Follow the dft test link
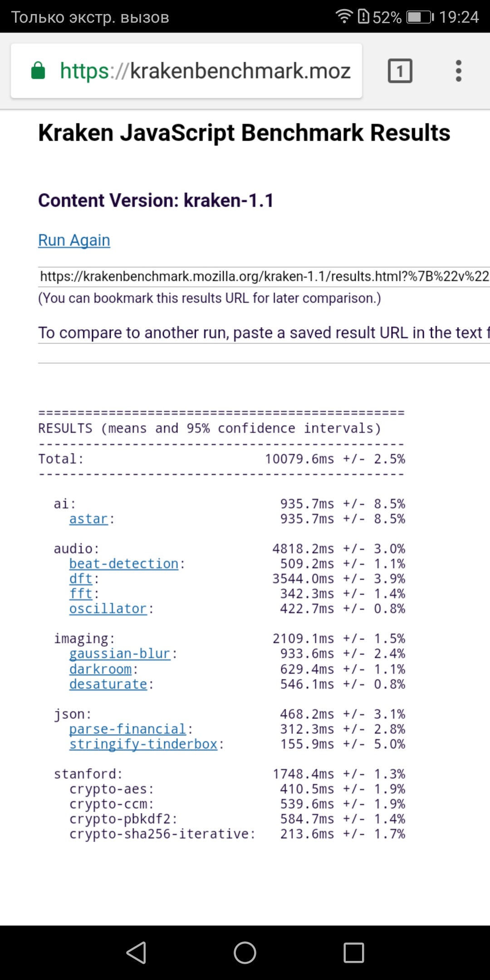This screenshot has height=980, width=490. coord(81,578)
